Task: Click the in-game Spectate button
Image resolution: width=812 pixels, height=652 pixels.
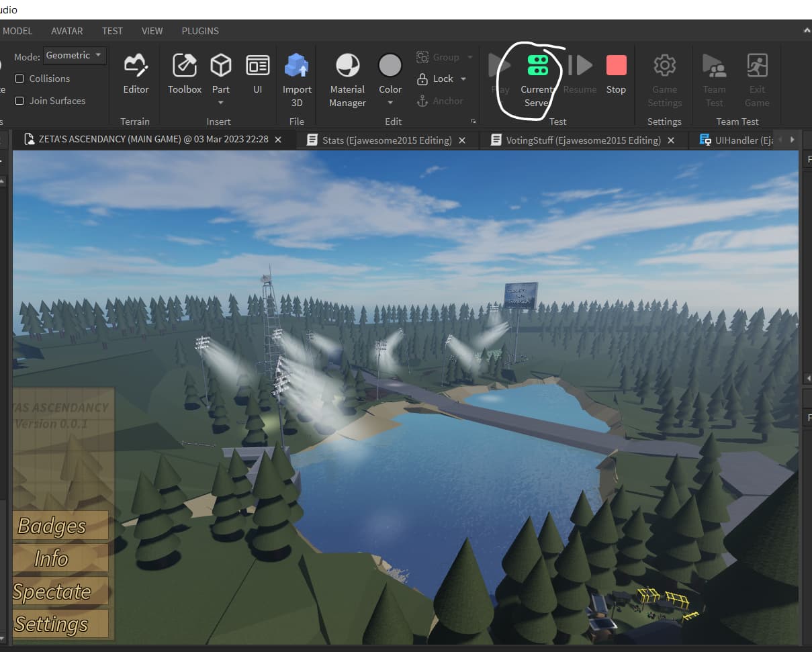Action: [60, 592]
